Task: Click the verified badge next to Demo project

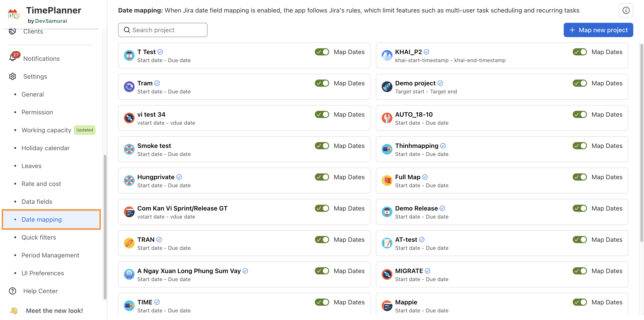Action: point(440,83)
